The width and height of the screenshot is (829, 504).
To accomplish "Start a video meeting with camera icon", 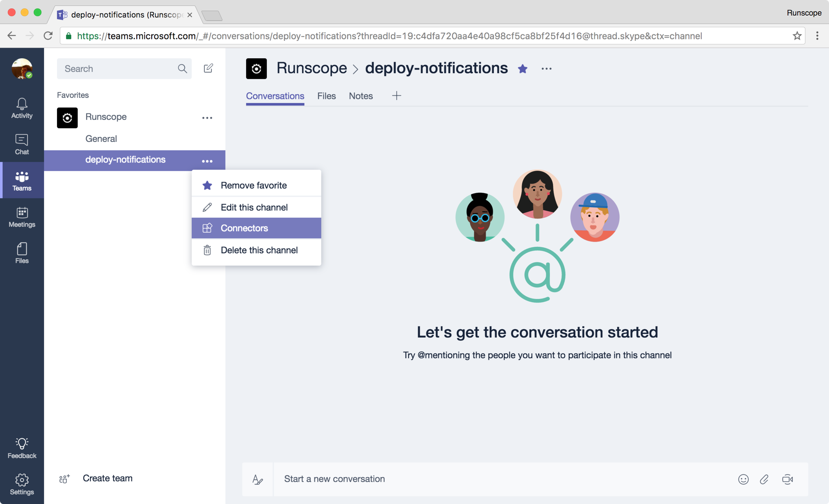I will click(x=787, y=479).
